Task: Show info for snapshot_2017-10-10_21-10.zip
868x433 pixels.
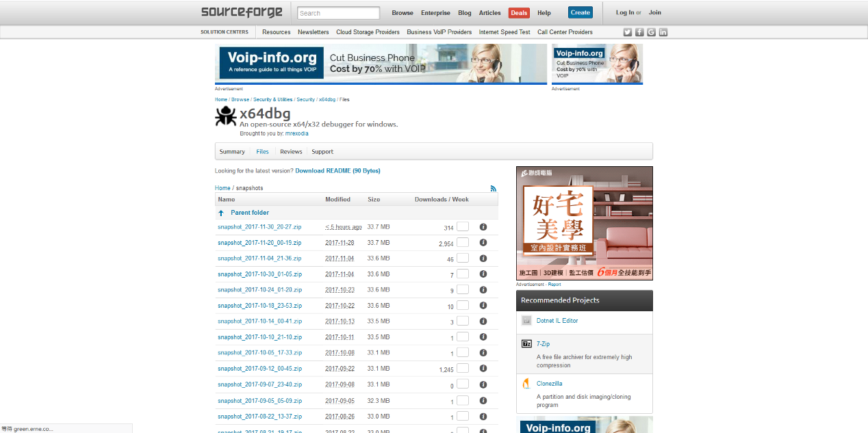Action: click(483, 337)
